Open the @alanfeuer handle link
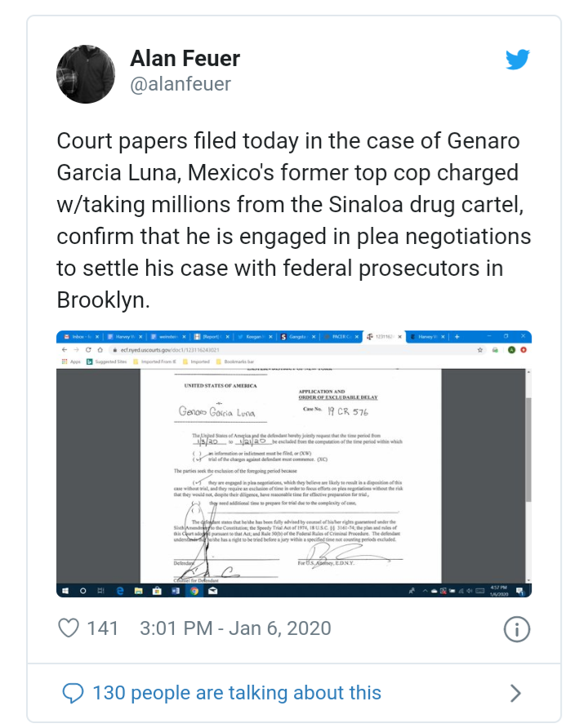 click(180, 84)
